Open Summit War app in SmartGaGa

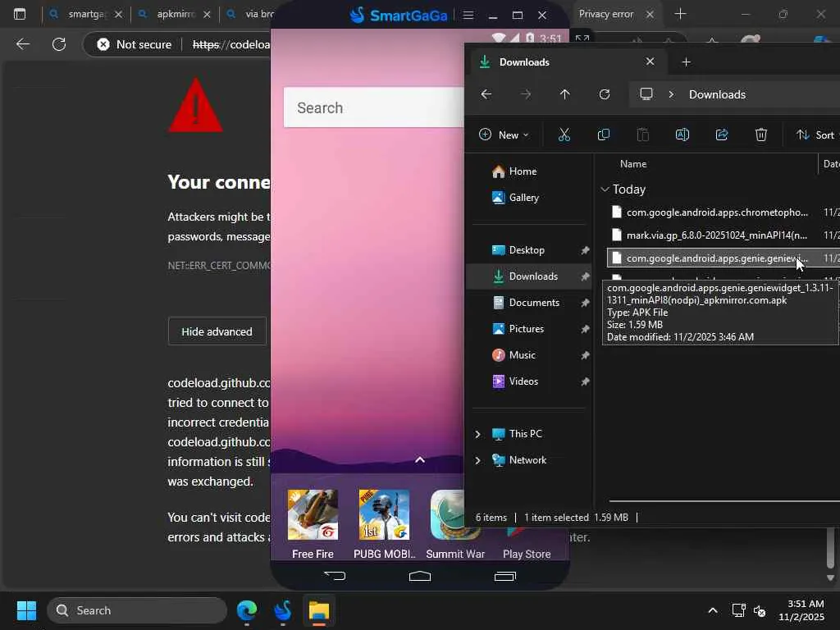[x=455, y=524]
